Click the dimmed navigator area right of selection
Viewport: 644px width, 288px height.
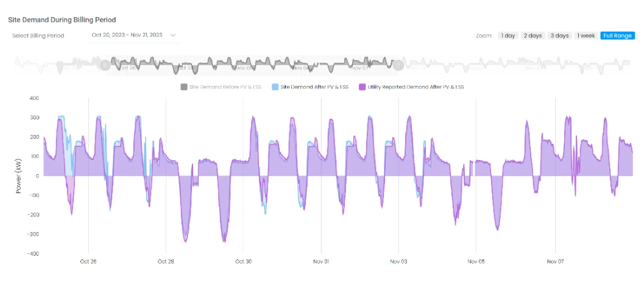pyautogui.click(x=518, y=63)
